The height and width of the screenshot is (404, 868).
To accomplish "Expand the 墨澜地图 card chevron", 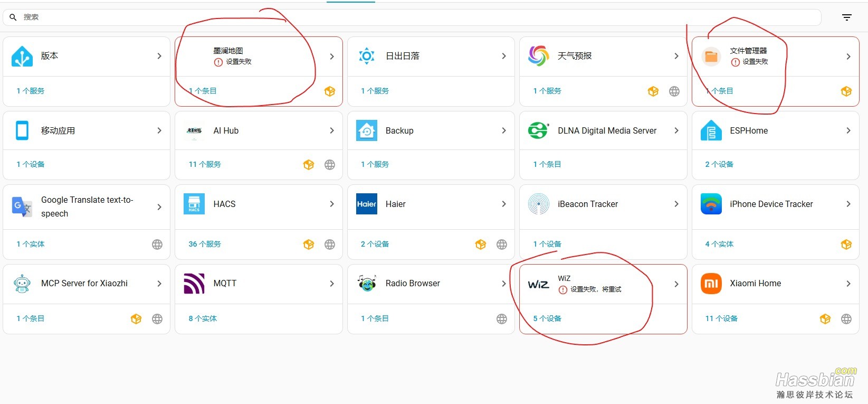I will [x=332, y=57].
